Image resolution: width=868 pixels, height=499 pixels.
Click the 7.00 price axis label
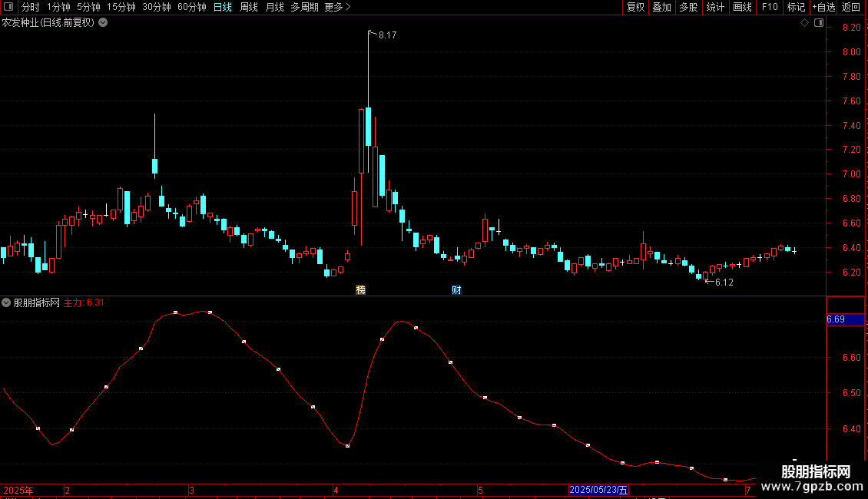coord(851,174)
